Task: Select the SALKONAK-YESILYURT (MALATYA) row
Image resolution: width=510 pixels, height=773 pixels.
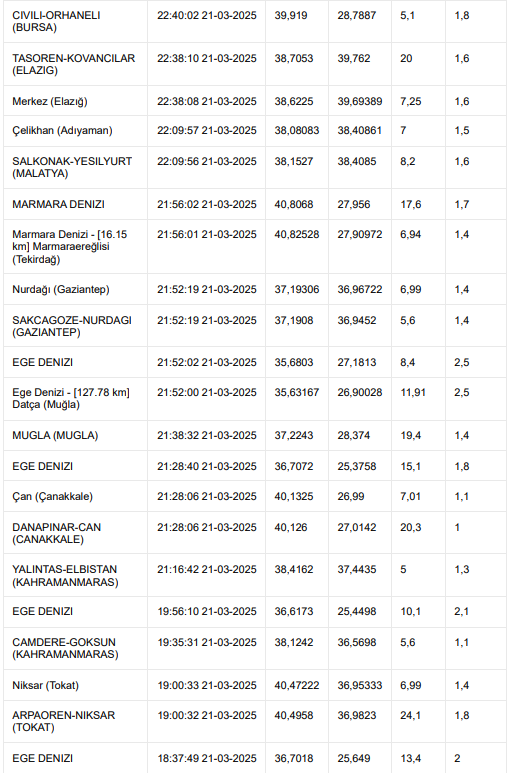Action: (255, 167)
